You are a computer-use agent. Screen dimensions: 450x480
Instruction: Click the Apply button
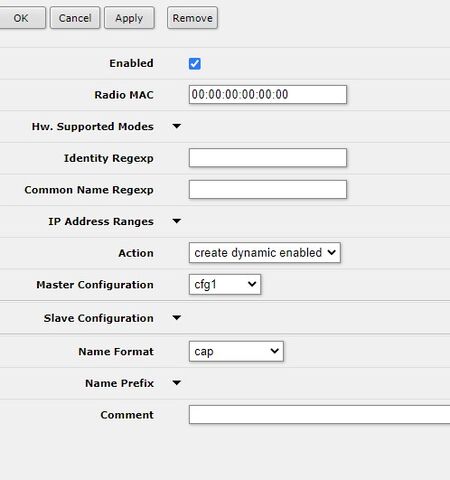click(x=129, y=18)
